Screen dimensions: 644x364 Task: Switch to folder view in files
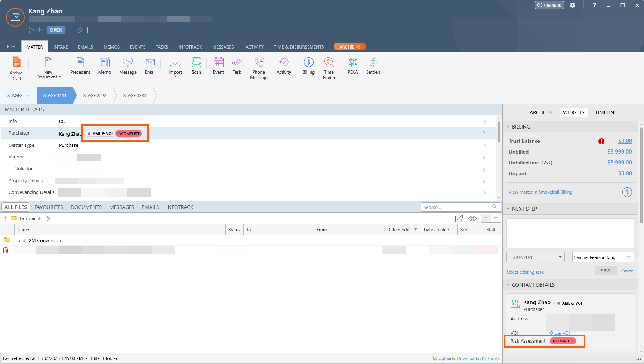pos(486,219)
